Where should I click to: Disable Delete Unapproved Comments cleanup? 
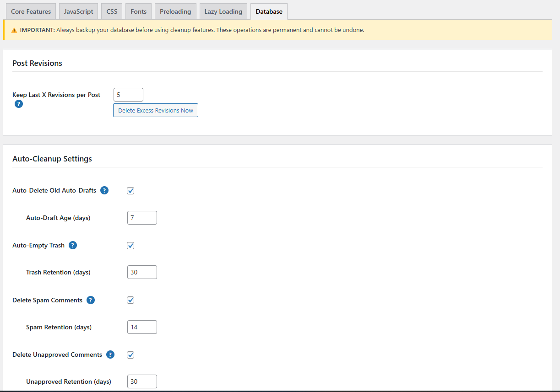[x=130, y=354]
